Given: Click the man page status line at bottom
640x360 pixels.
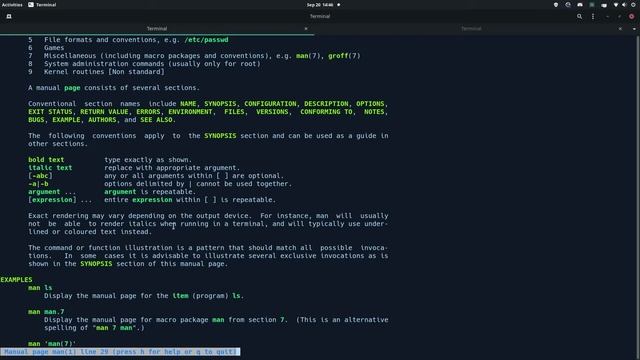Looking at the screenshot, I should [120, 351].
